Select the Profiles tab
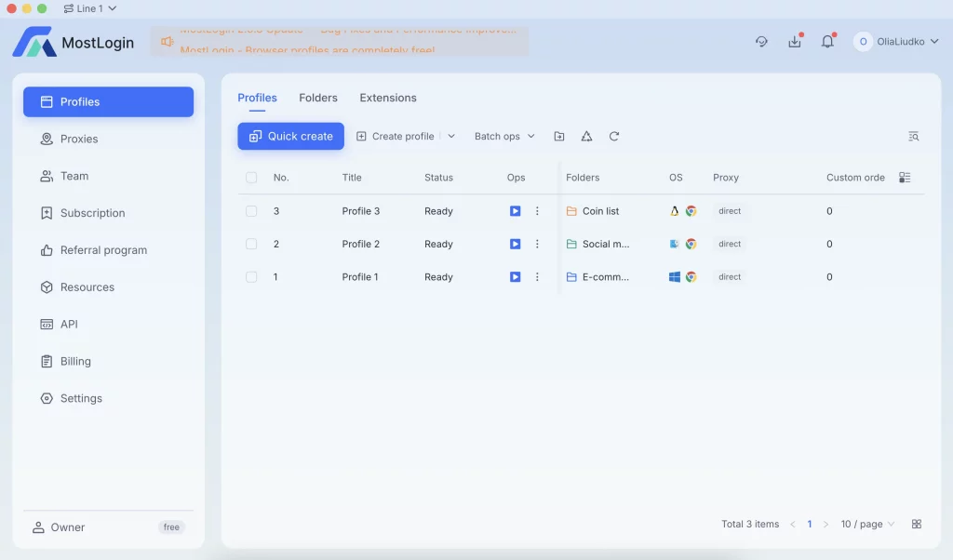Viewport: 953px width, 560px height. click(x=257, y=98)
